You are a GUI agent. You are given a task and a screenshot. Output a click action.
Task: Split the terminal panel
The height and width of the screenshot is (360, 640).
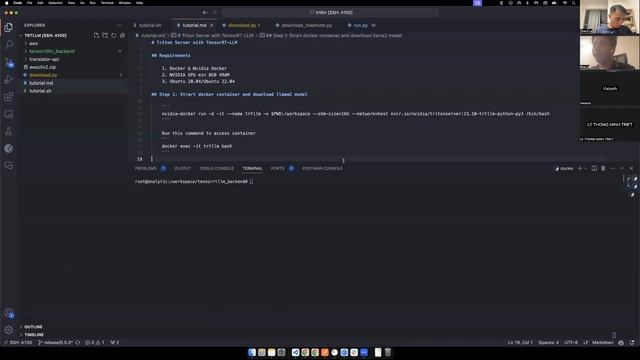coord(594,168)
